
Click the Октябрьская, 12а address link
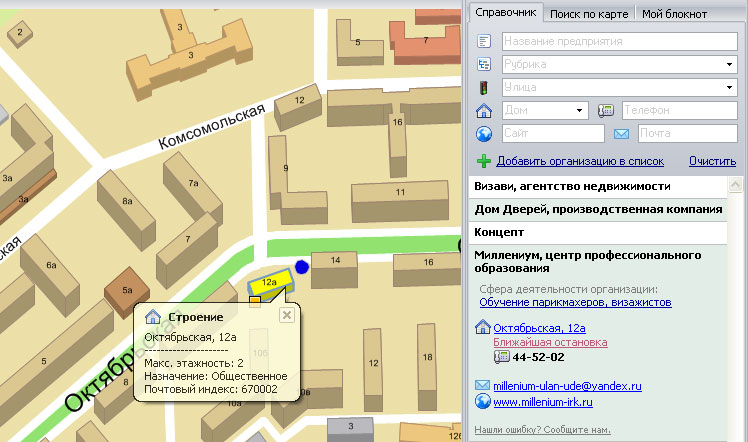pos(539,328)
